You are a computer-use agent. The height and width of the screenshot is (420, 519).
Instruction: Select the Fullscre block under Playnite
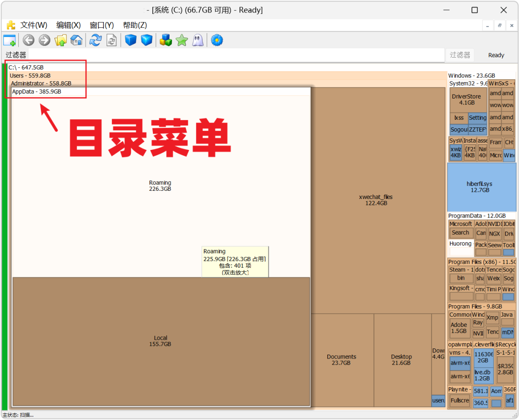[x=460, y=400]
